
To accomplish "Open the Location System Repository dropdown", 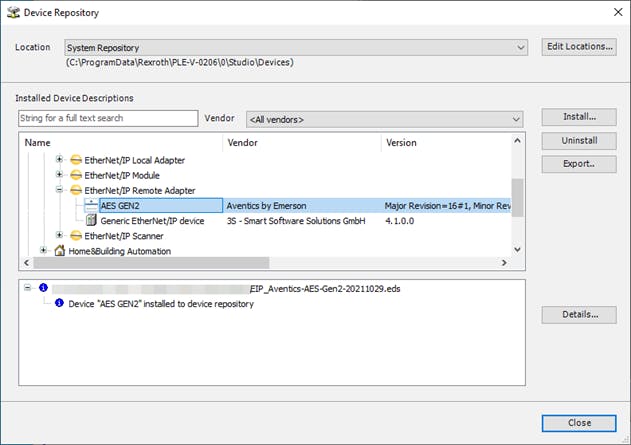I will coord(520,47).
